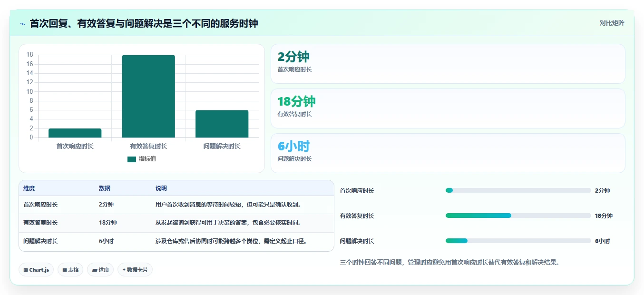Click 首次响应时长 label beside progress bar
Image resolution: width=644 pixels, height=295 pixels.
click(x=357, y=191)
